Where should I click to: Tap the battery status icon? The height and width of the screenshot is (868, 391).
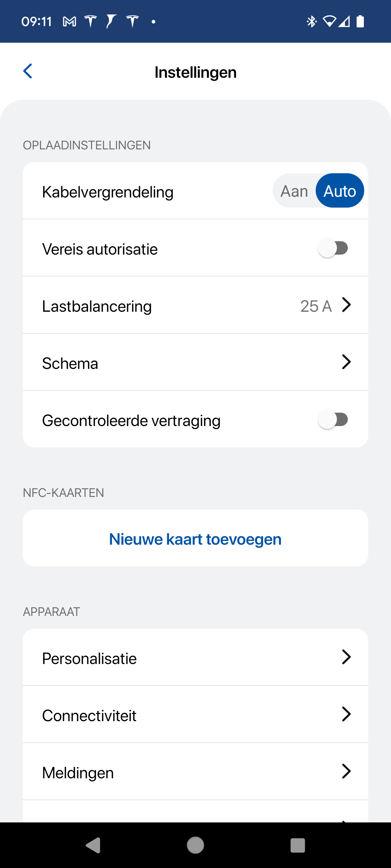[x=360, y=22]
